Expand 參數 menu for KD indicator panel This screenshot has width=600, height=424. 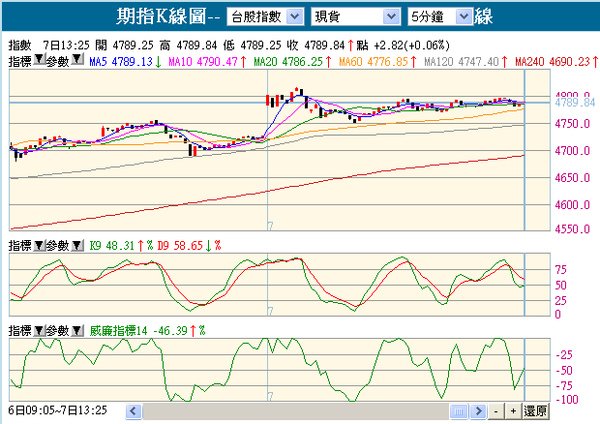tap(77, 246)
